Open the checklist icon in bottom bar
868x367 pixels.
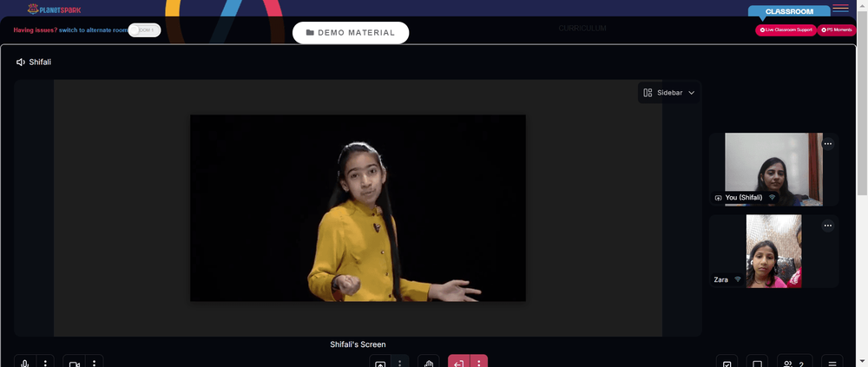(727, 362)
